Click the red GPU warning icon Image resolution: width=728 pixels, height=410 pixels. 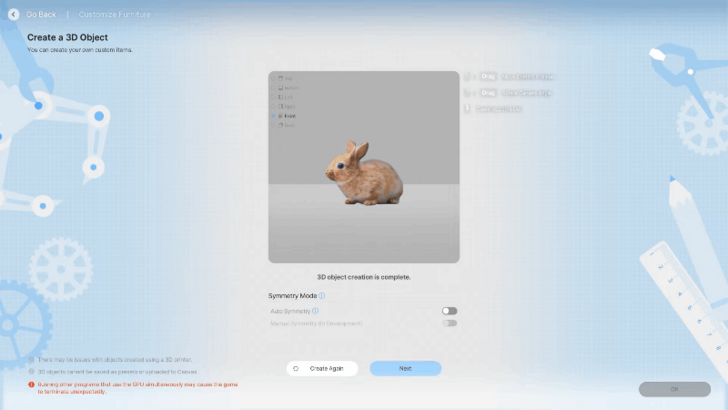tap(32, 384)
